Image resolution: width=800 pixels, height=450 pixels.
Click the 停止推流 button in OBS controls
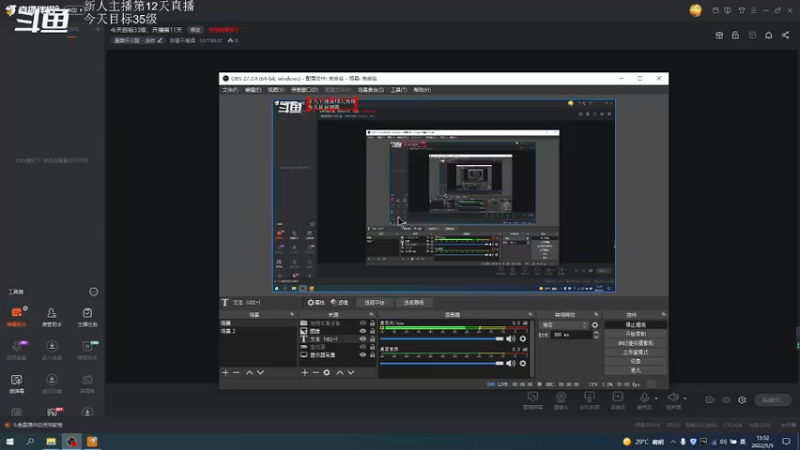[635, 324]
